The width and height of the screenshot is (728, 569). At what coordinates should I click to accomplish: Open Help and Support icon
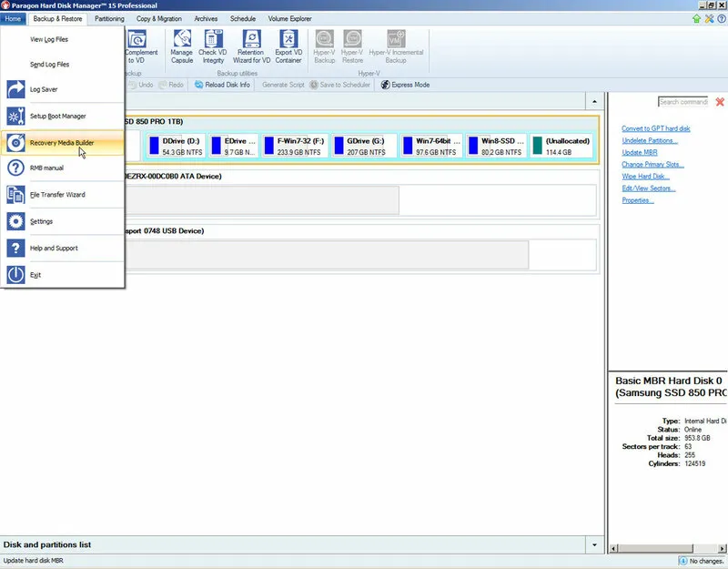[15, 248]
